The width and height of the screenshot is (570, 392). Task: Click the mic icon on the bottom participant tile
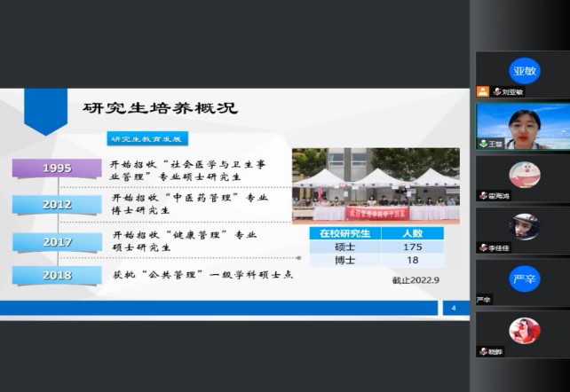coord(484,351)
